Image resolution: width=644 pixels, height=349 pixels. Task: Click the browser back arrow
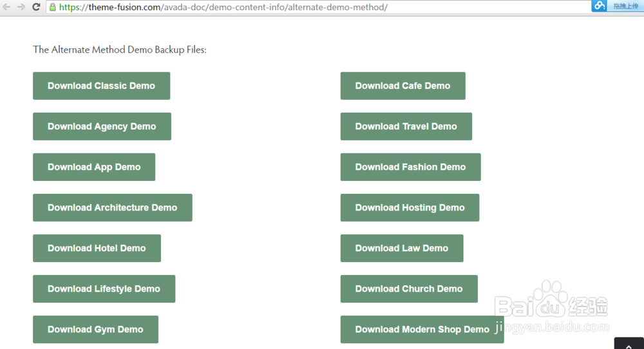pos(6,7)
